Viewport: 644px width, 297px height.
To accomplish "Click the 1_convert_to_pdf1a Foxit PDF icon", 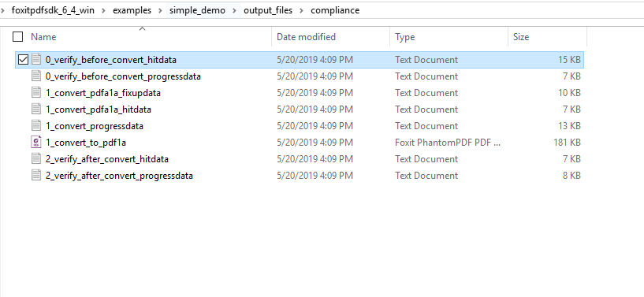I will tap(36, 143).
